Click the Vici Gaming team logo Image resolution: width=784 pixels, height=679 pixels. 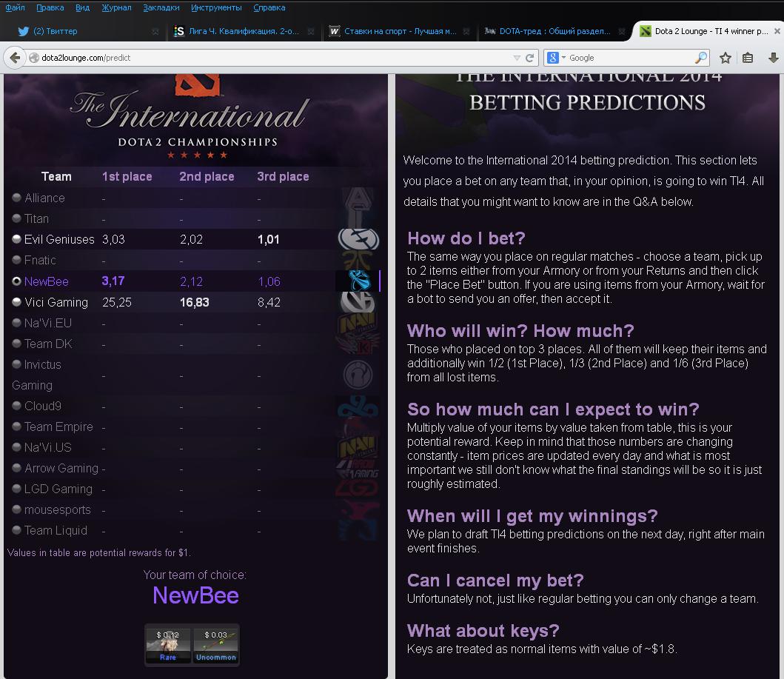pyautogui.click(x=358, y=302)
